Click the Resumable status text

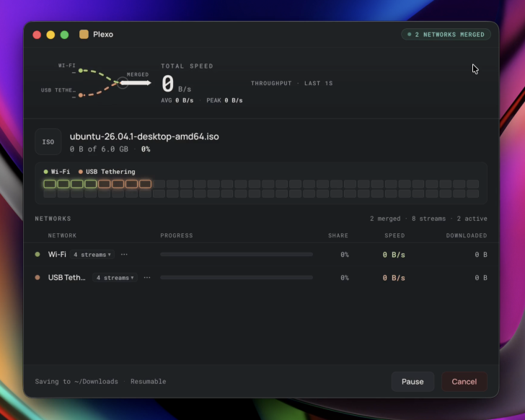coord(149,382)
